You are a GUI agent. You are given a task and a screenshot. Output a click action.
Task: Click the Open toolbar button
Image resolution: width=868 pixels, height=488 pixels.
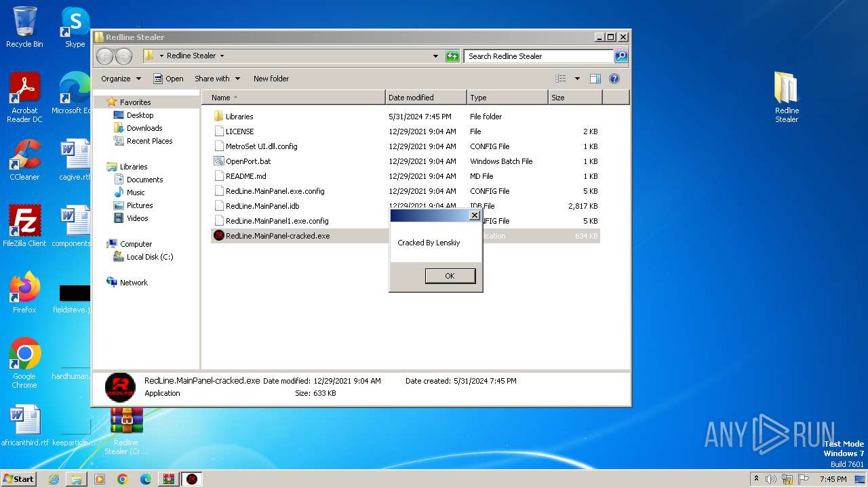coord(168,79)
